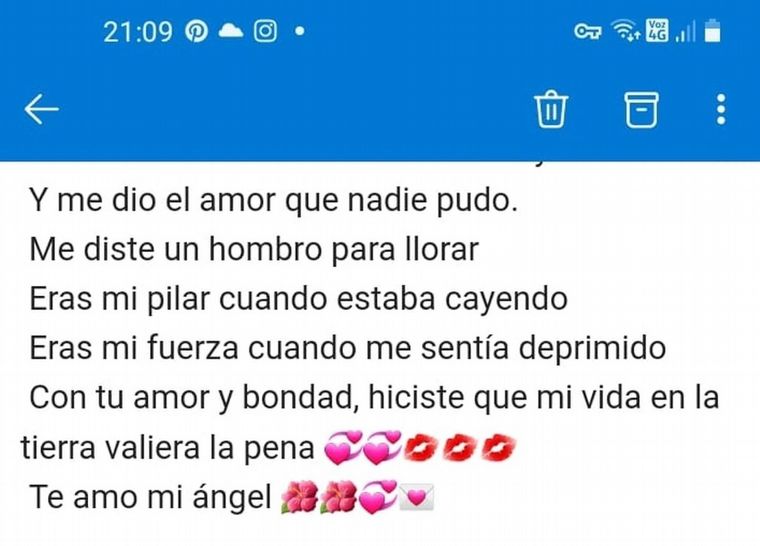The height and width of the screenshot is (546, 760).
Task: Archive the message with box icon
Action: click(x=641, y=110)
